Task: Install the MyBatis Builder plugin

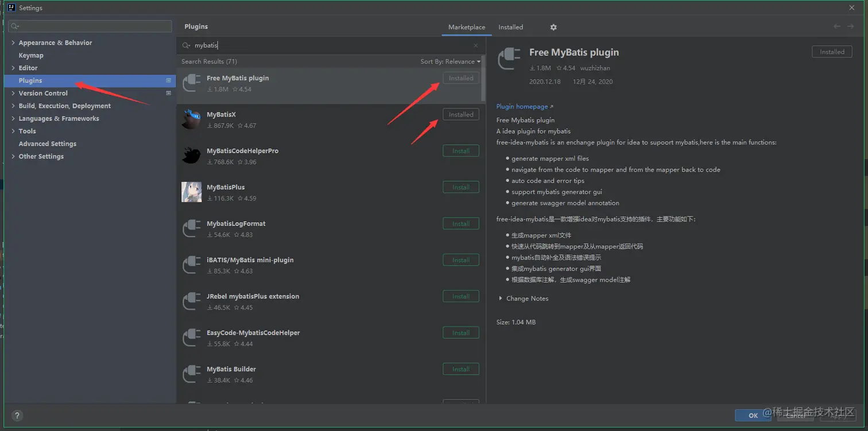Action: [461, 369]
